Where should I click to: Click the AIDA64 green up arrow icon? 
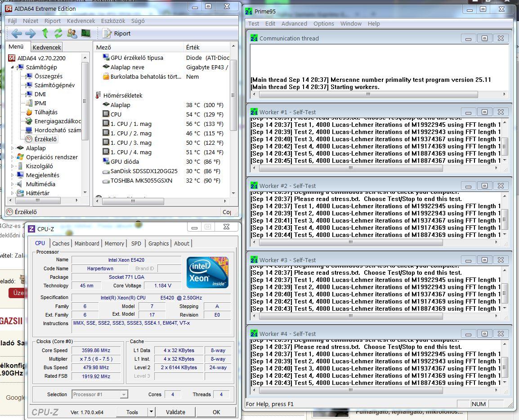[45, 33]
